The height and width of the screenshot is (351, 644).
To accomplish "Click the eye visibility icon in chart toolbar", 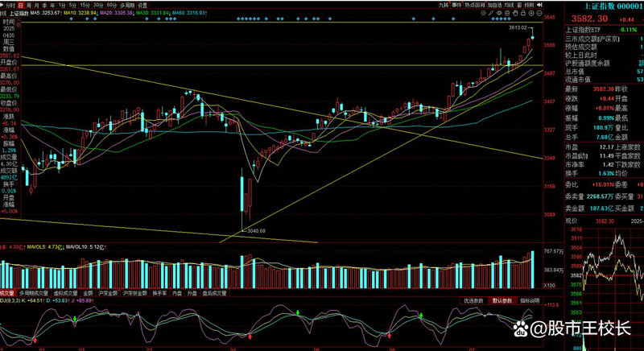I will [x=499, y=13].
